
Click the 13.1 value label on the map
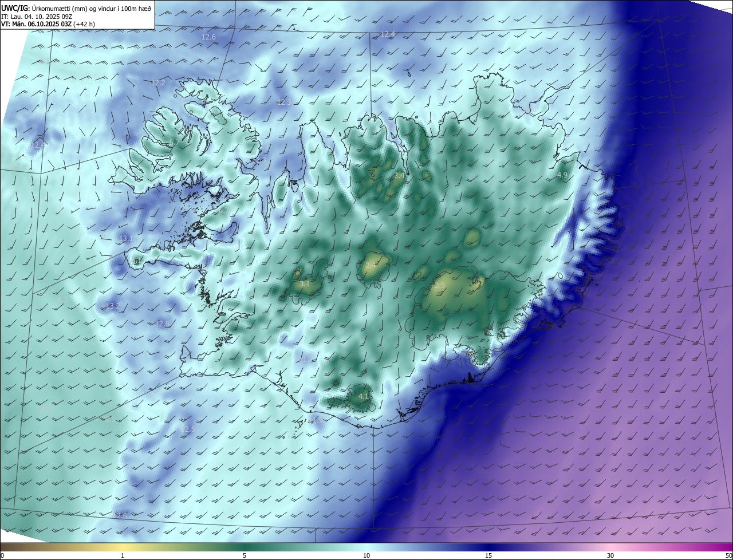click(x=126, y=238)
